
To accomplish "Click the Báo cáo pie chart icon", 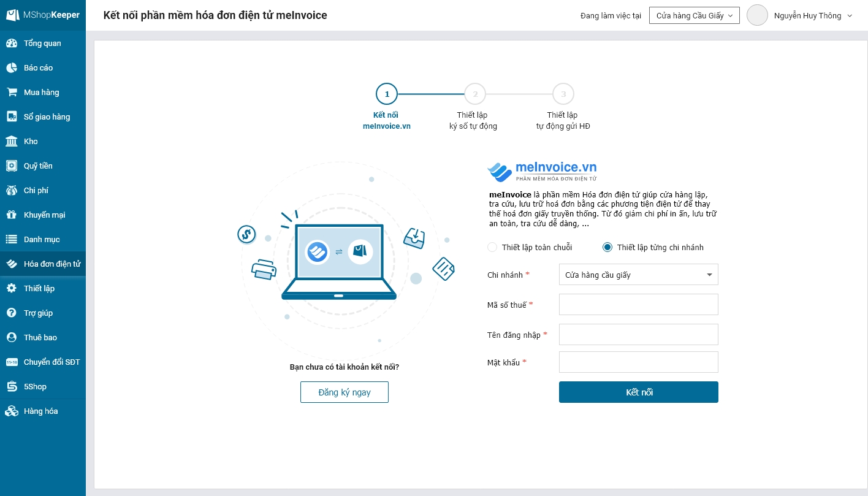I will tap(12, 68).
